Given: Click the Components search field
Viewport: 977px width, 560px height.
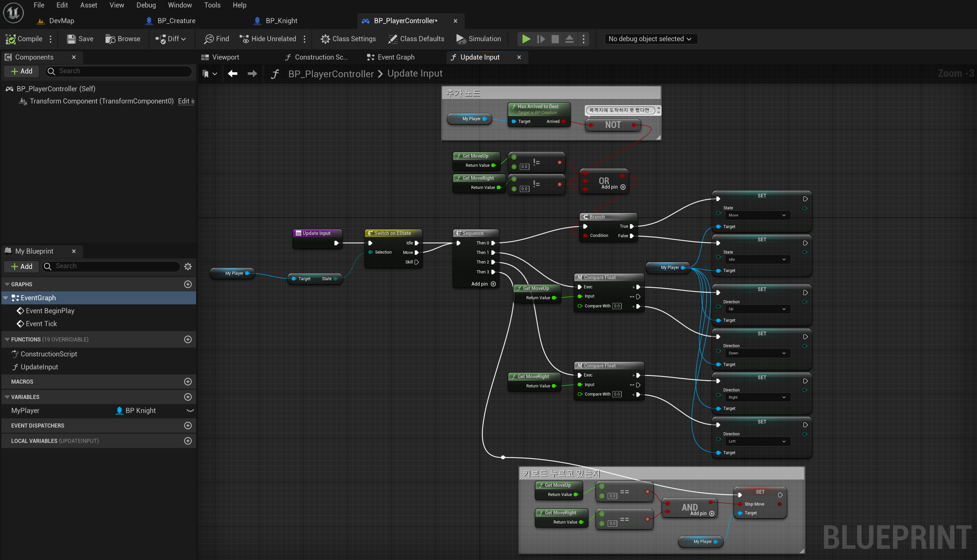Looking at the screenshot, I should pos(119,71).
